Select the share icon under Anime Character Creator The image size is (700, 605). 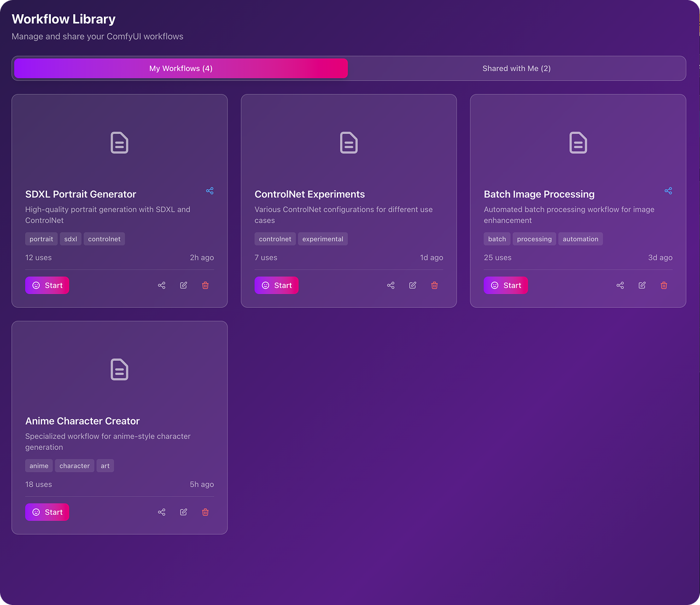click(x=161, y=512)
